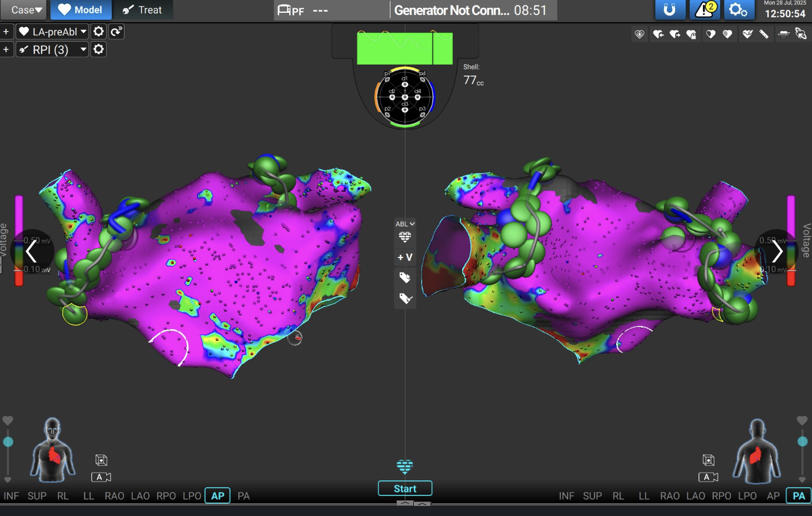The width and height of the screenshot is (812, 516).
Task: Click the ruler measurement tool icon
Action: (764, 34)
